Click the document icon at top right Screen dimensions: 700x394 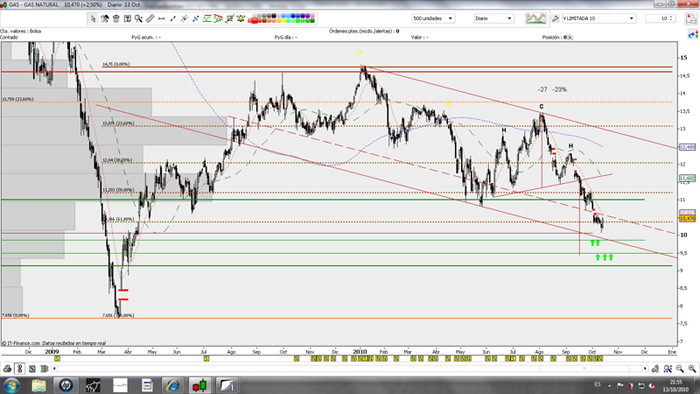[x=692, y=19]
